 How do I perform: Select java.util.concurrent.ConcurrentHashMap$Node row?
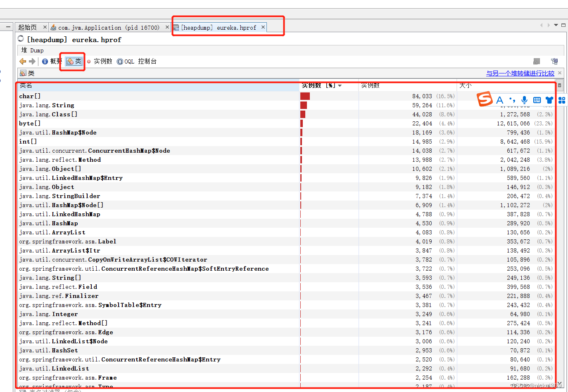(287, 151)
